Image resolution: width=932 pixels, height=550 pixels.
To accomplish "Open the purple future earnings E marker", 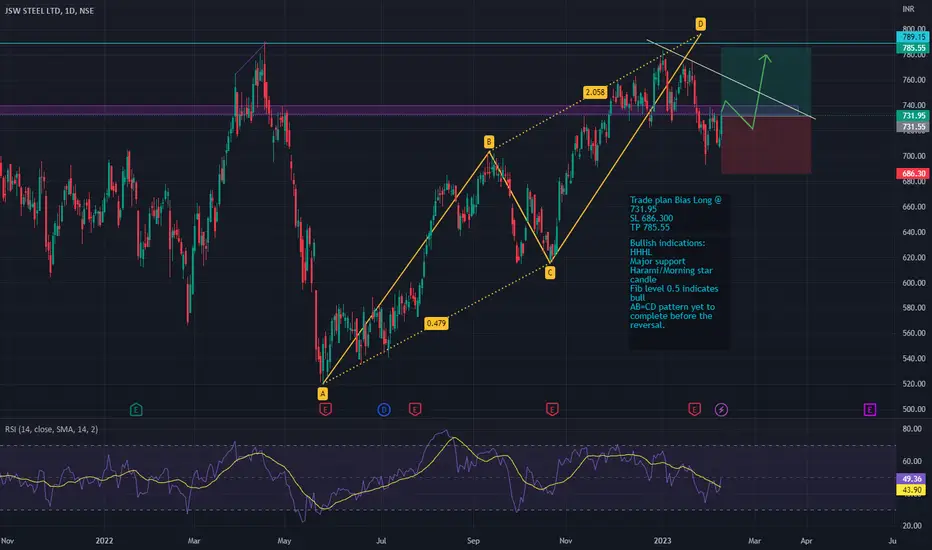I will [x=870, y=409].
